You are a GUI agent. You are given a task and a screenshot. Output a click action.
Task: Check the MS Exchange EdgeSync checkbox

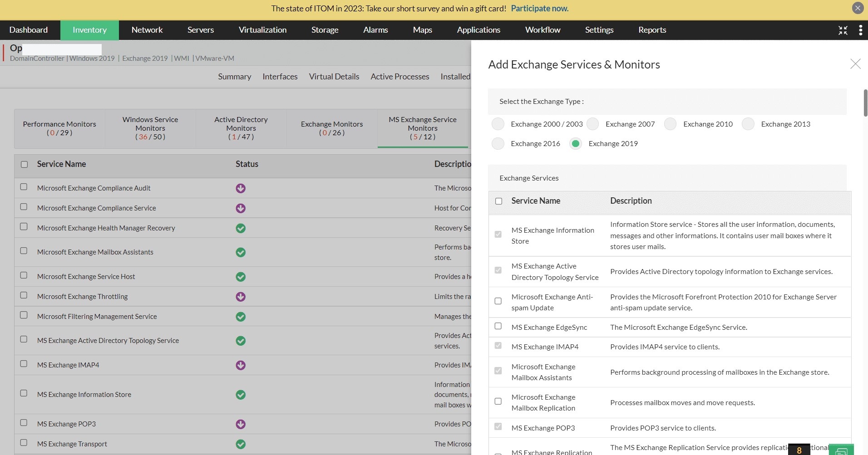[x=498, y=326]
